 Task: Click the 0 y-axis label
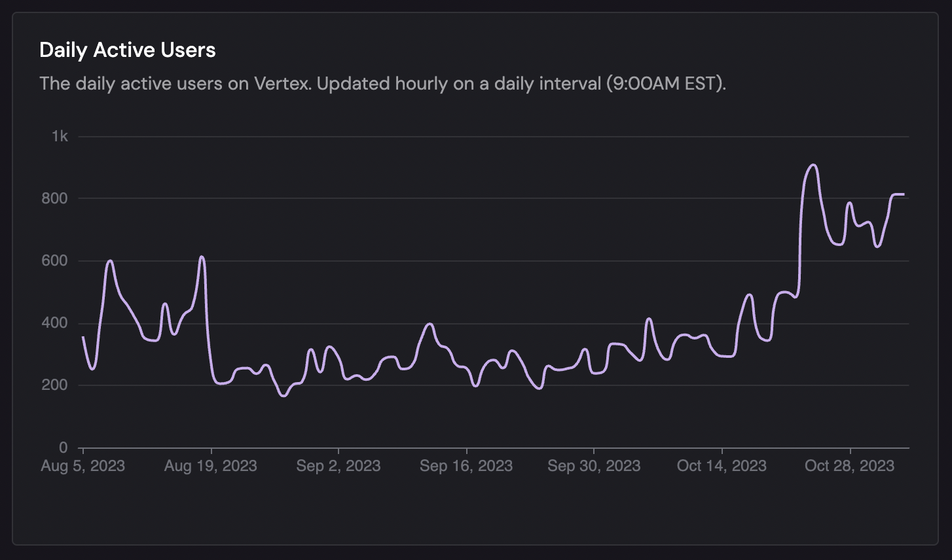click(63, 447)
